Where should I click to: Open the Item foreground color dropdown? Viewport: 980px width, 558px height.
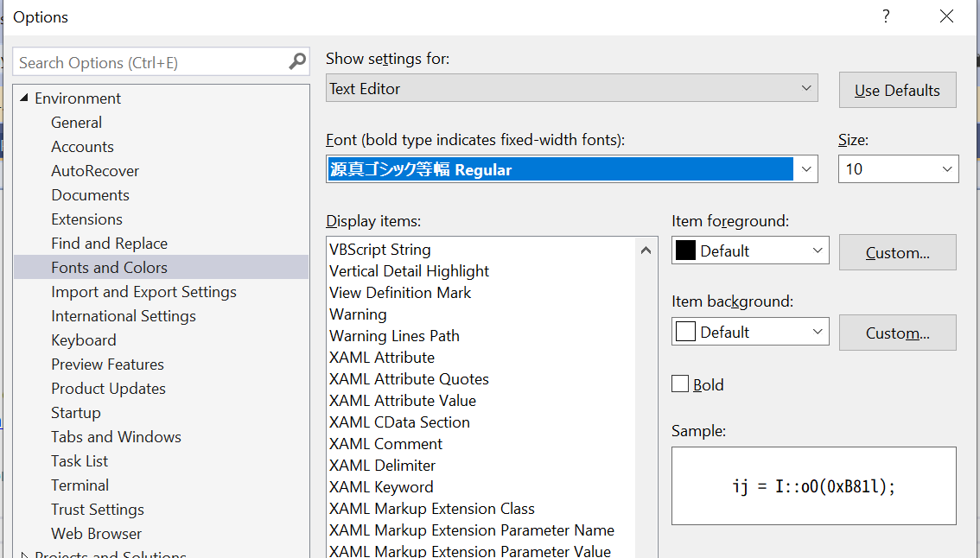pyautogui.click(x=818, y=251)
